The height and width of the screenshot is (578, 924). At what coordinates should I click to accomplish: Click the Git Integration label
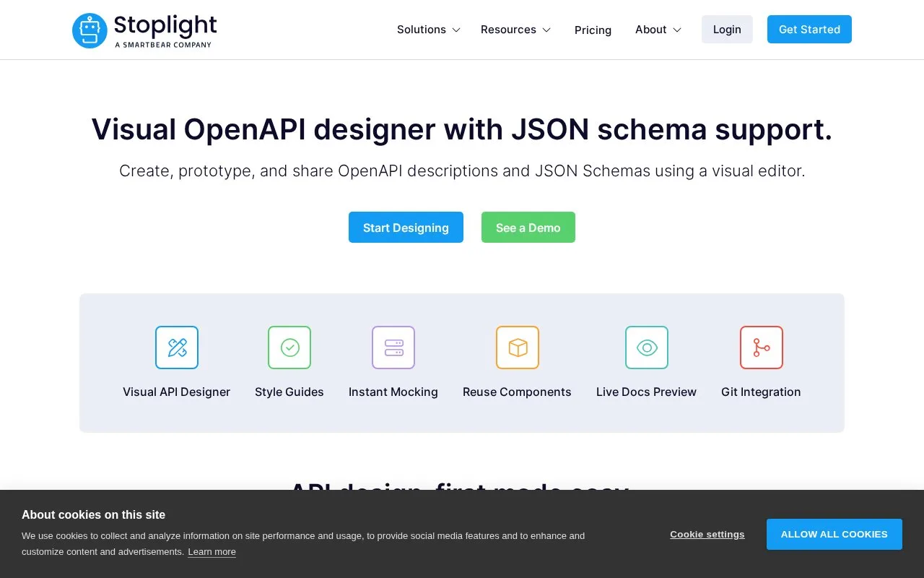coord(761,392)
